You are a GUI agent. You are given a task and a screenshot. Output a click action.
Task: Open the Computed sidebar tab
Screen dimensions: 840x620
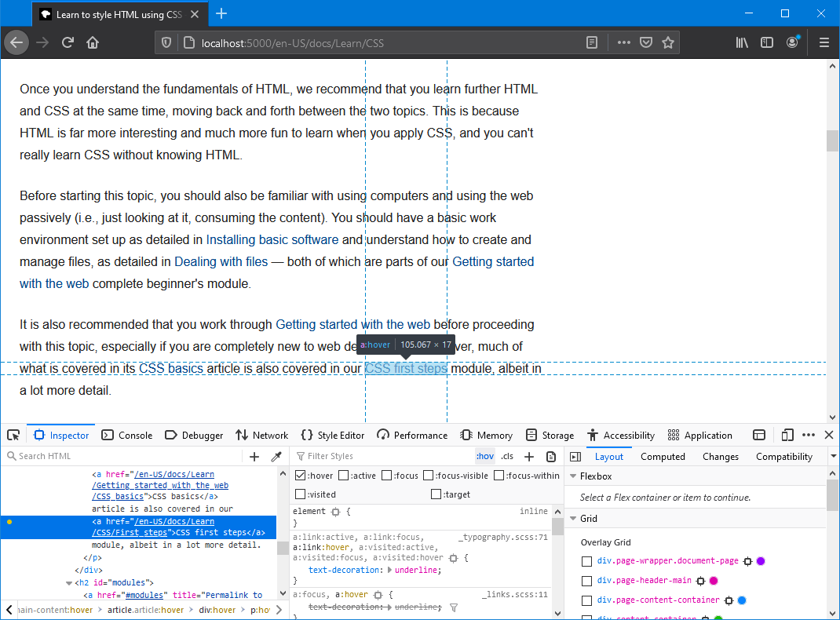coord(663,457)
